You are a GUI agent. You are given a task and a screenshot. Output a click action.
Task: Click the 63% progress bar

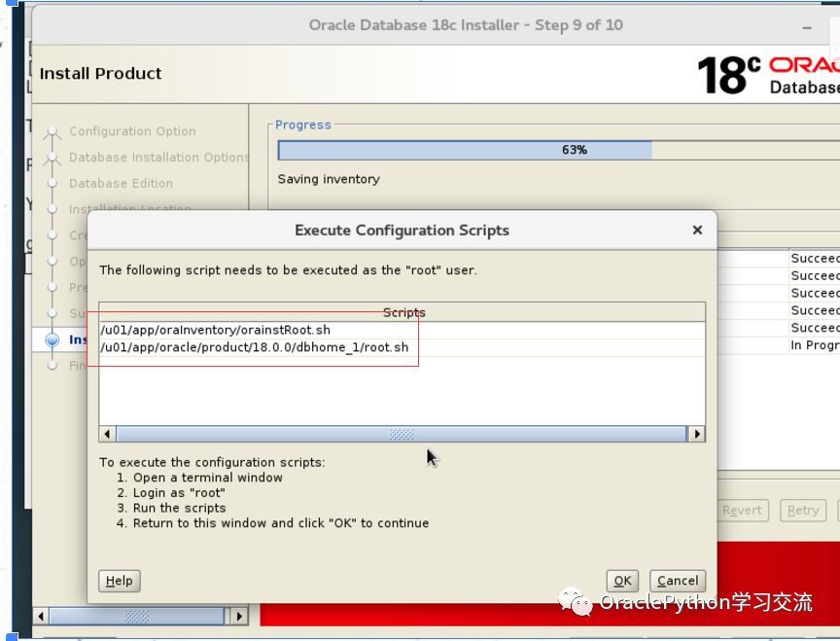point(559,150)
